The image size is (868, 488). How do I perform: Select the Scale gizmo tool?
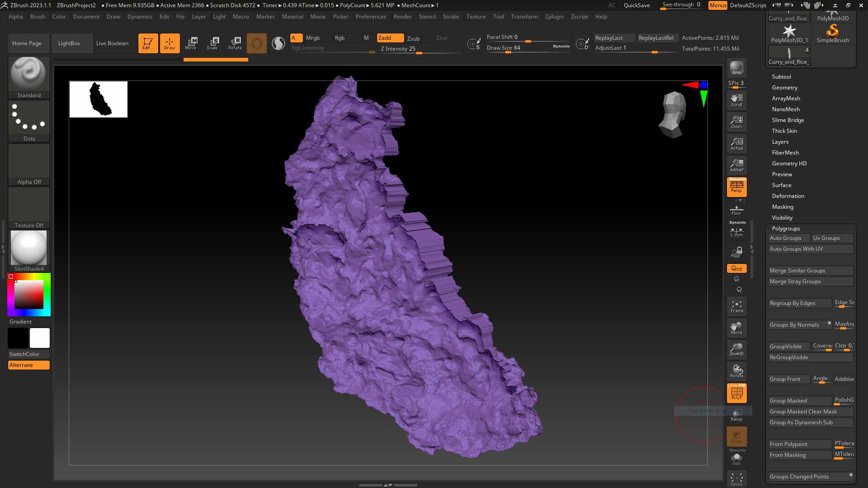[212, 43]
